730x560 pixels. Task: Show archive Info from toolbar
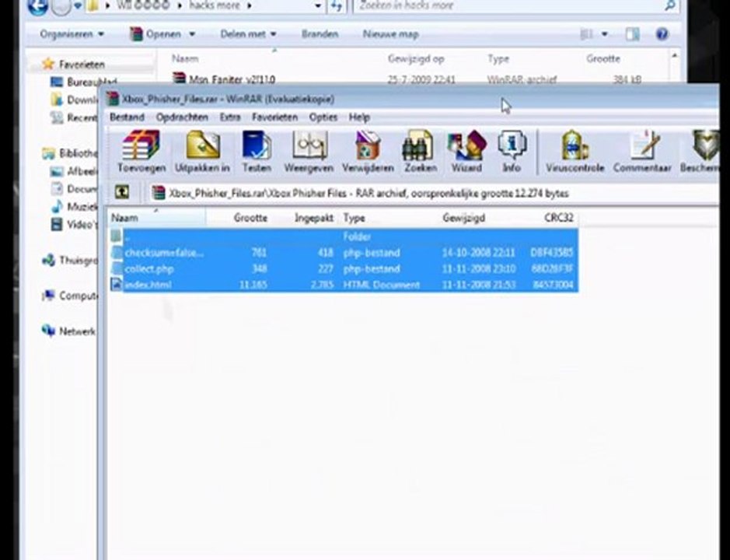point(512,152)
